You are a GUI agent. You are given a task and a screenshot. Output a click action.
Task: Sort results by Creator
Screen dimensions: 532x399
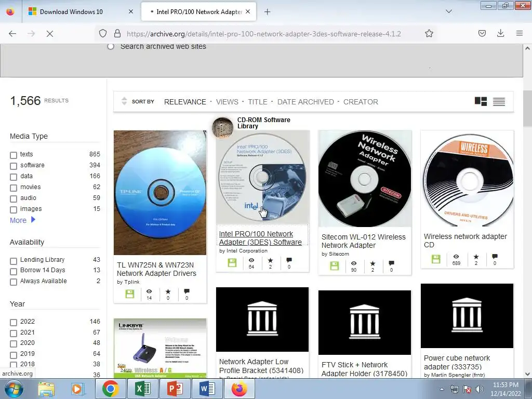tap(361, 102)
